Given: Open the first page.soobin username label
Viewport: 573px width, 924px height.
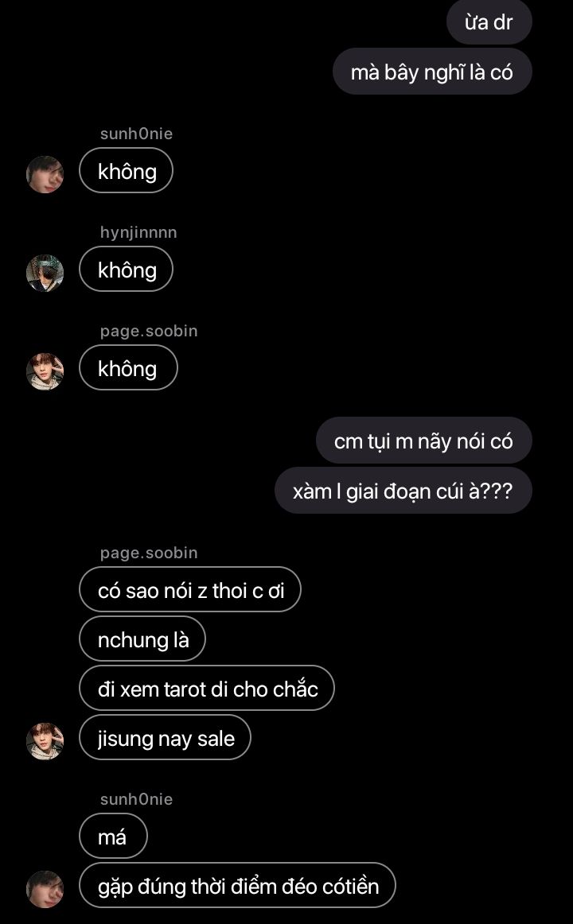Looking at the screenshot, I should 149,331.
